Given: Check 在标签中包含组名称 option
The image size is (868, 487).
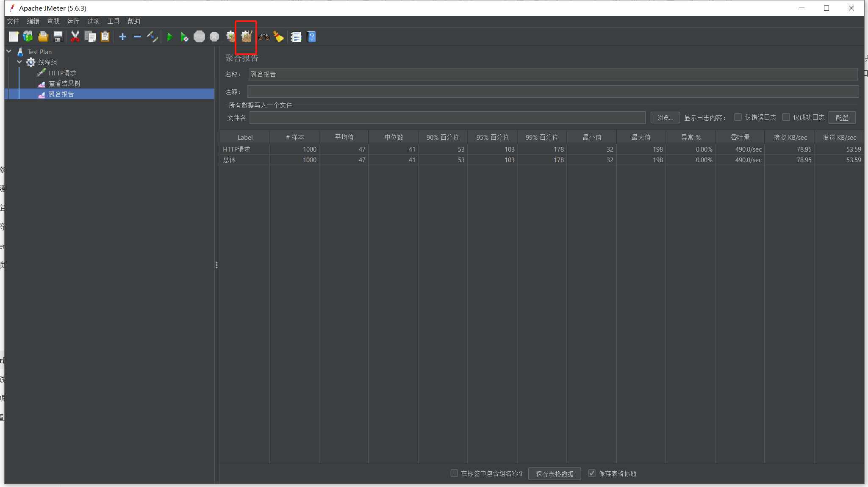Looking at the screenshot, I should point(454,473).
